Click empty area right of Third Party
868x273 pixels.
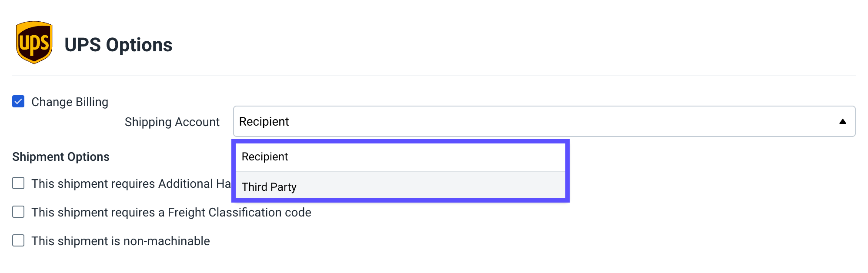point(431,186)
